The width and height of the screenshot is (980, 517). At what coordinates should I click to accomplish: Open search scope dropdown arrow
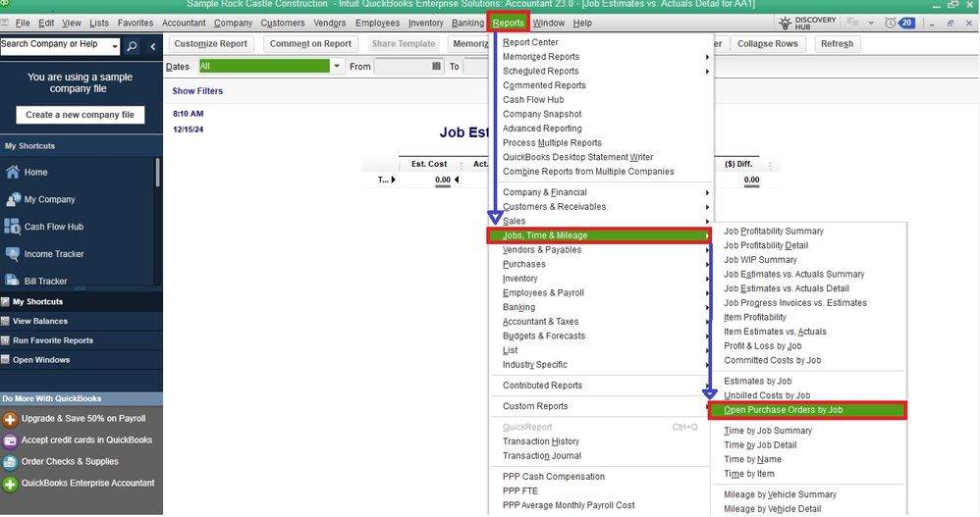point(114,46)
